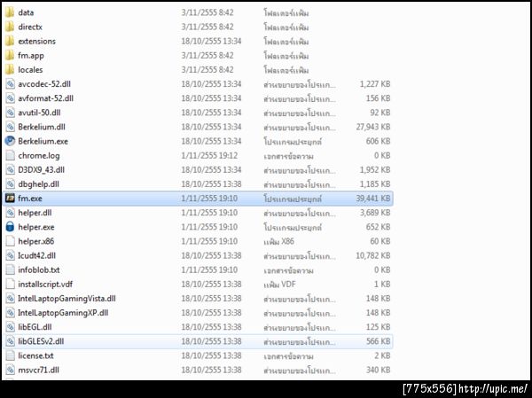Screen dimensions: 532x398
Task: Click the helper.x86 blank file icon
Action: [10, 241]
